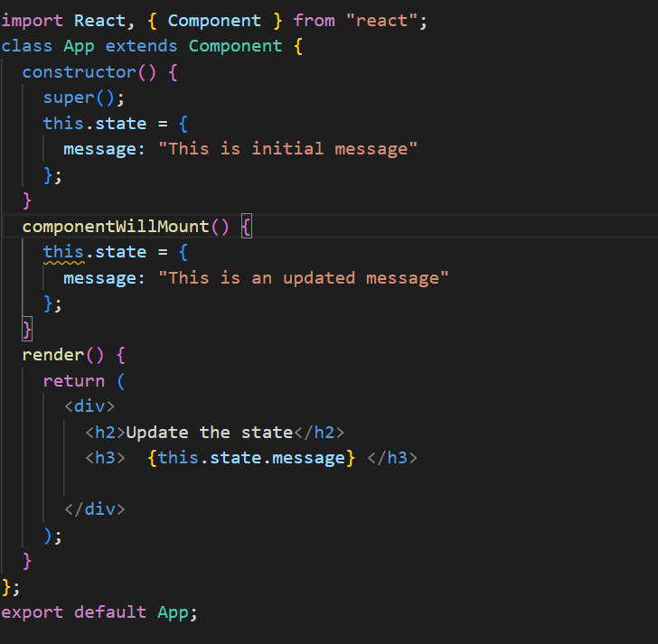
Task: Click the return keyword
Action: tap(74, 380)
